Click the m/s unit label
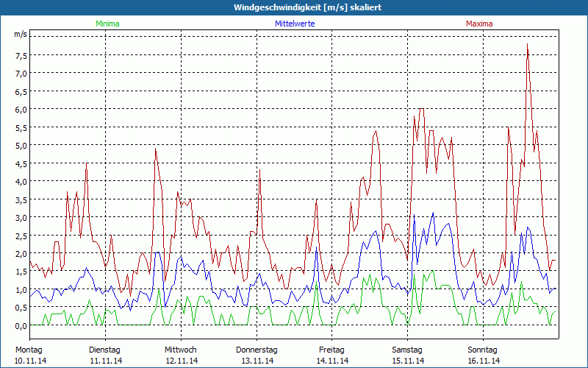Image resolution: width=588 pixels, height=368 pixels. (20, 34)
